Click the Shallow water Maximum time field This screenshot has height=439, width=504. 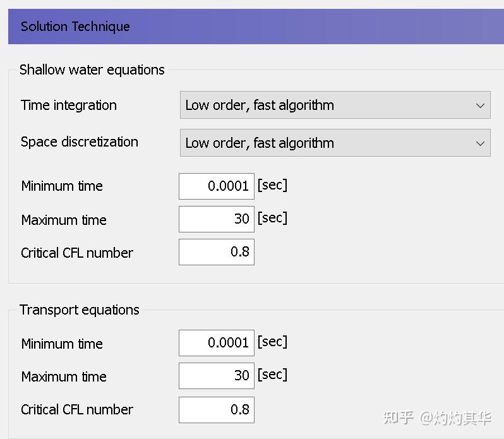[217, 219]
